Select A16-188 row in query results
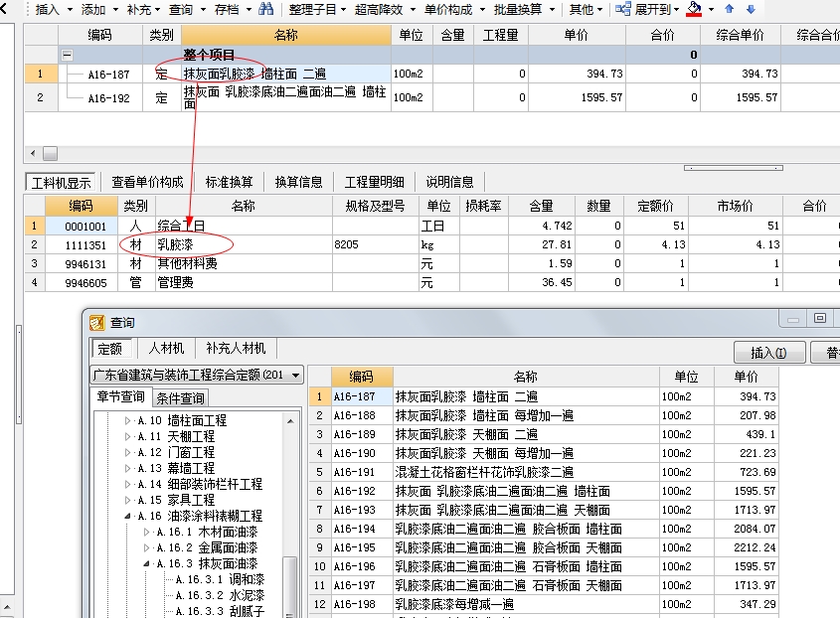Viewport: 840px width, 618px height. 544,415
